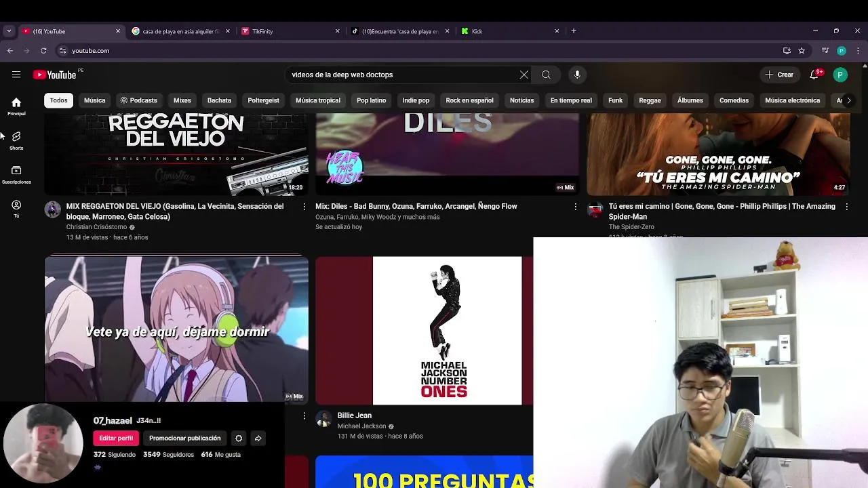Open Christian Crisóstomo channel avatar
This screenshot has height=488, width=868.
pos(53,209)
